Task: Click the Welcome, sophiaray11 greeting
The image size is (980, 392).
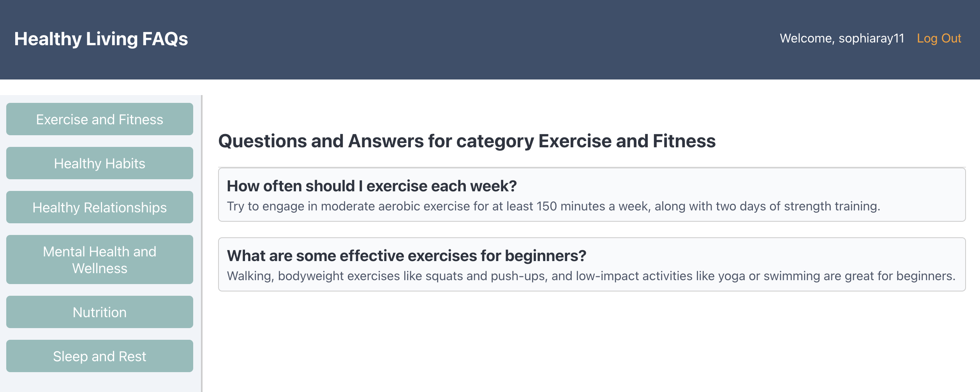Action: (841, 38)
